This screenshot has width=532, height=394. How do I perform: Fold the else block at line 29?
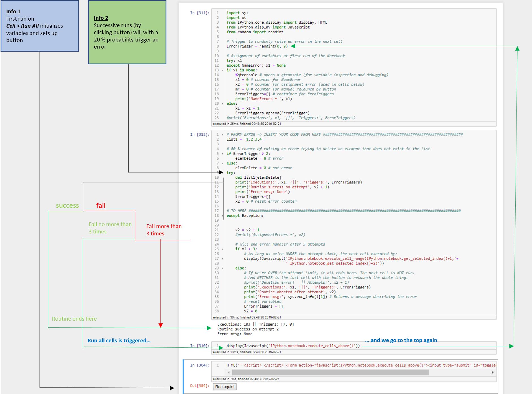[223, 268]
